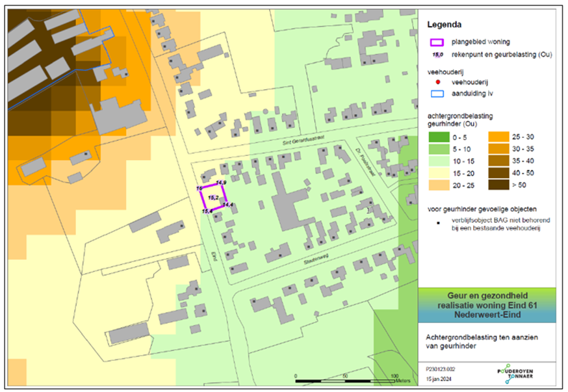Click the Pouderoyen Tonnaer logo
The width and height of the screenshot is (568, 392).
tap(515, 374)
